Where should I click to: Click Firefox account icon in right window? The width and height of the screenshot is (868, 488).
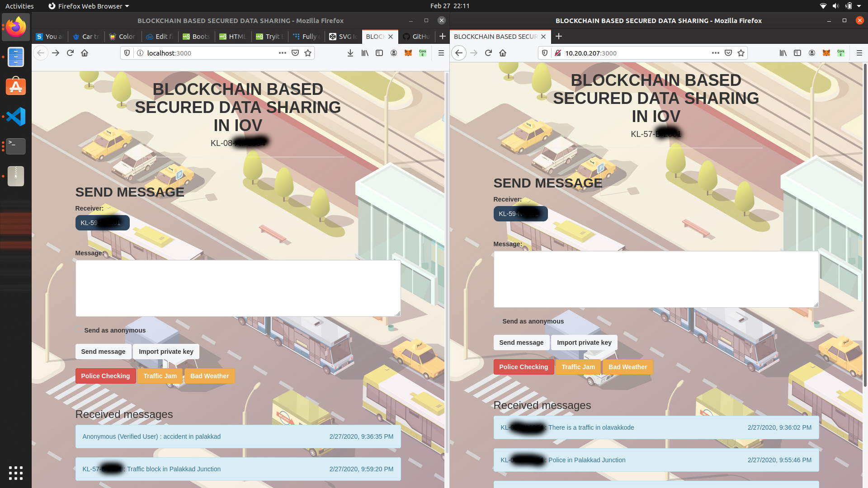click(x=812, y=53)
